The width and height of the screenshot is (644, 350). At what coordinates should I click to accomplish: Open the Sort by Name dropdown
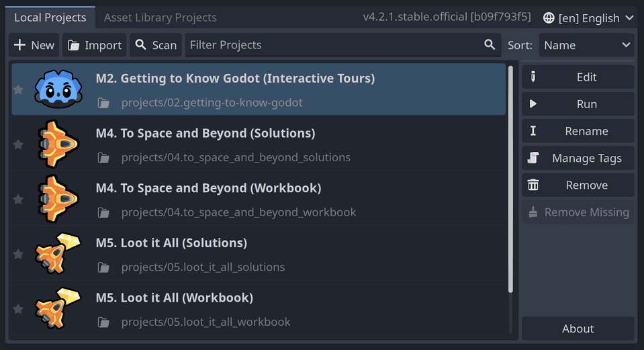tap(587, 45)
